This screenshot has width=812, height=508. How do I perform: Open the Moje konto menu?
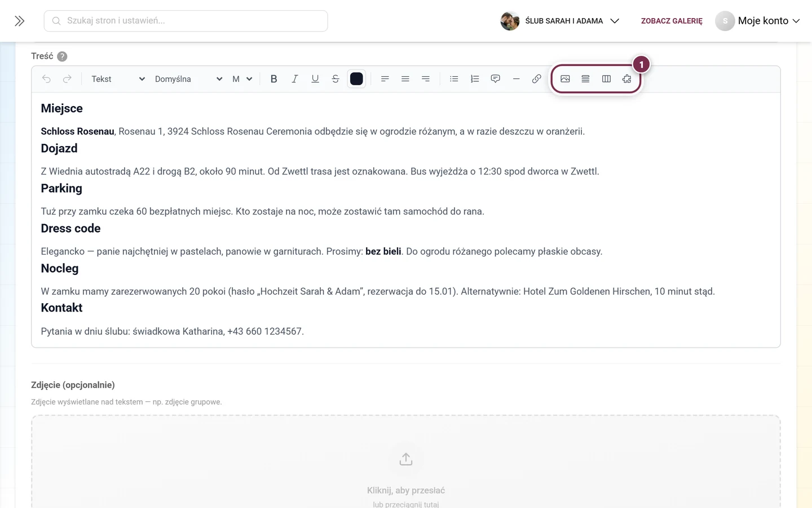click(758, 21)
